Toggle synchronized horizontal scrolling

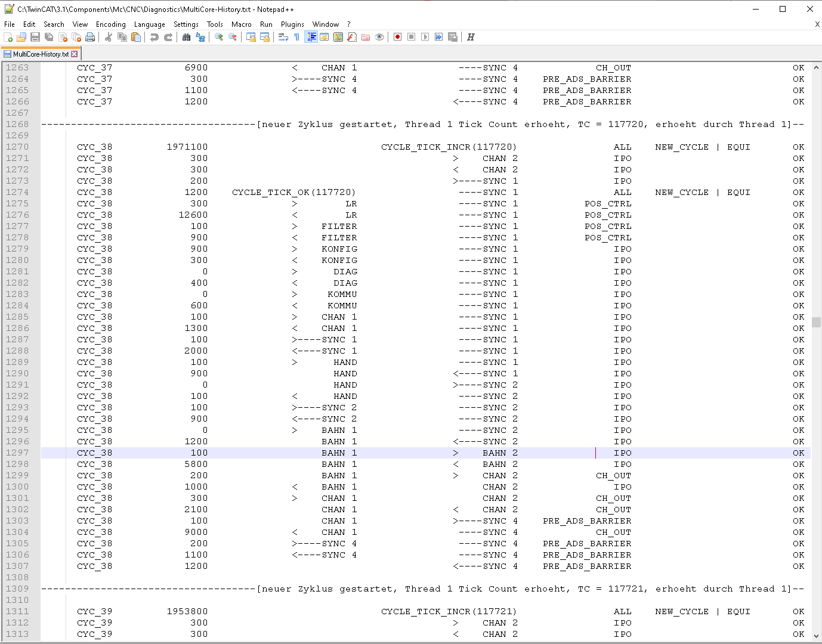(265, 37)
